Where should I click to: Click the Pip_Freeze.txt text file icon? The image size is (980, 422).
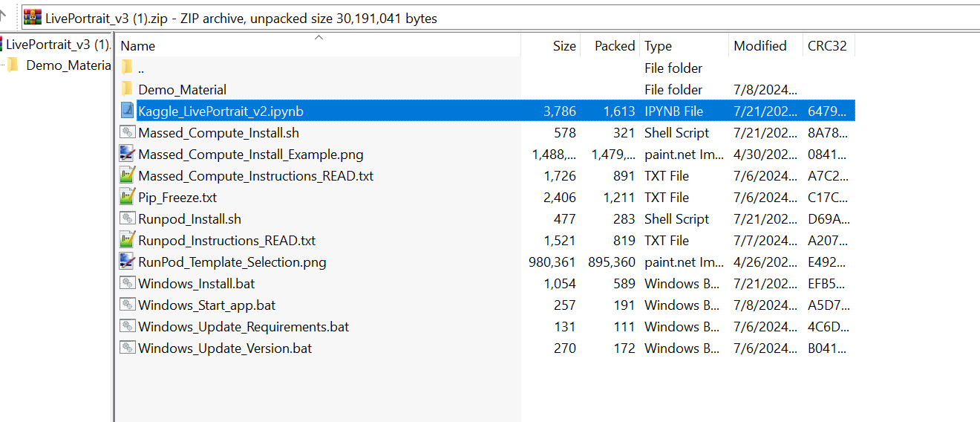coord(127,197)
